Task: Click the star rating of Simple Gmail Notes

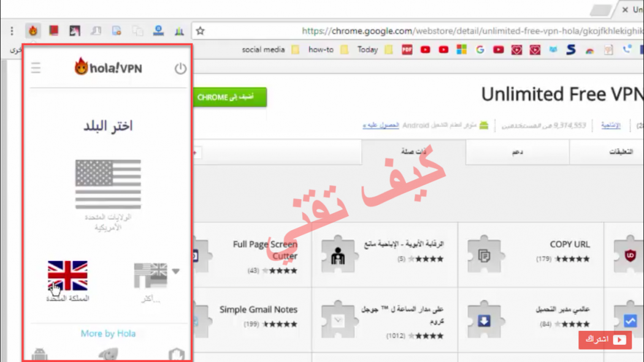Action: pyautogui.click(x=280, y=324)
